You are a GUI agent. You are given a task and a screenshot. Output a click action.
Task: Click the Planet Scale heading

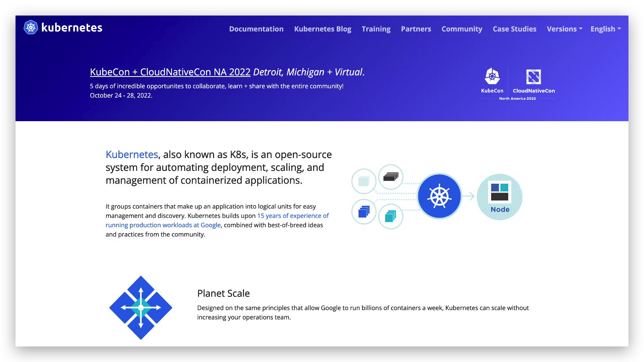(223, 294)
